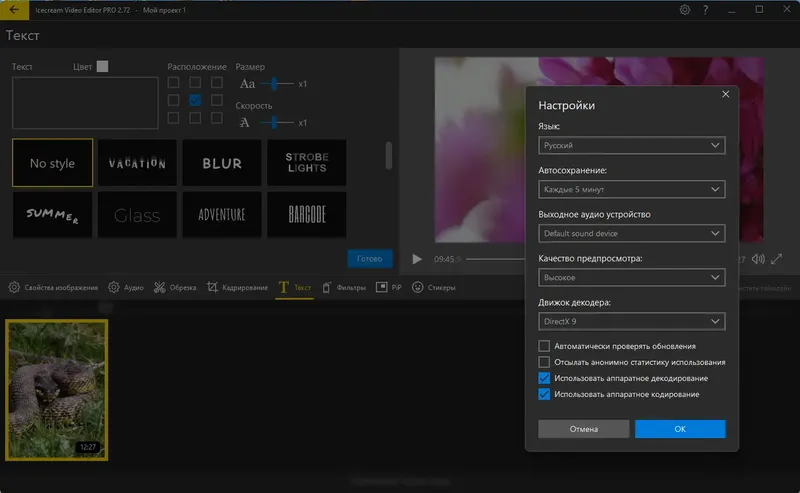Confirm settings with OK button

679,429
